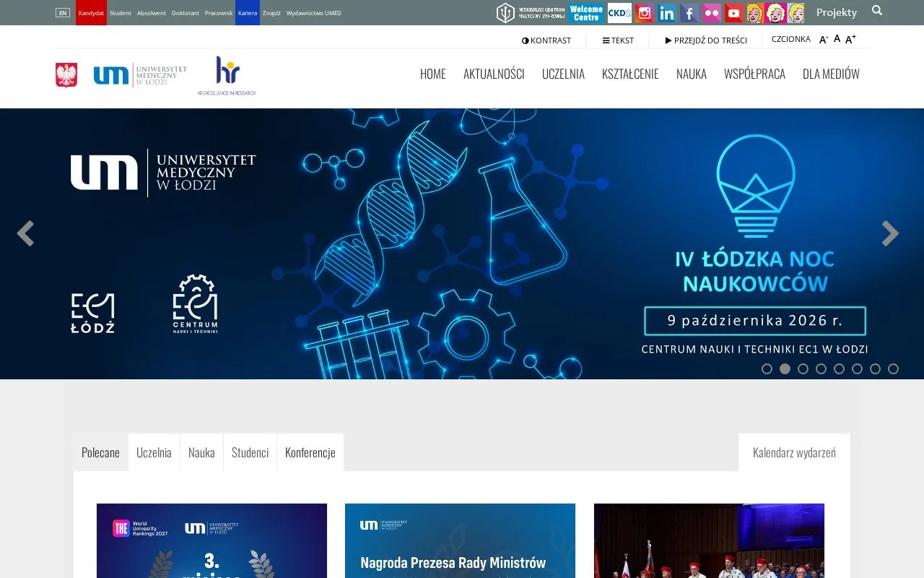The image size is (924, 578).
Task: Advance to the next slide arrow
Action: (x=890, y=233)
